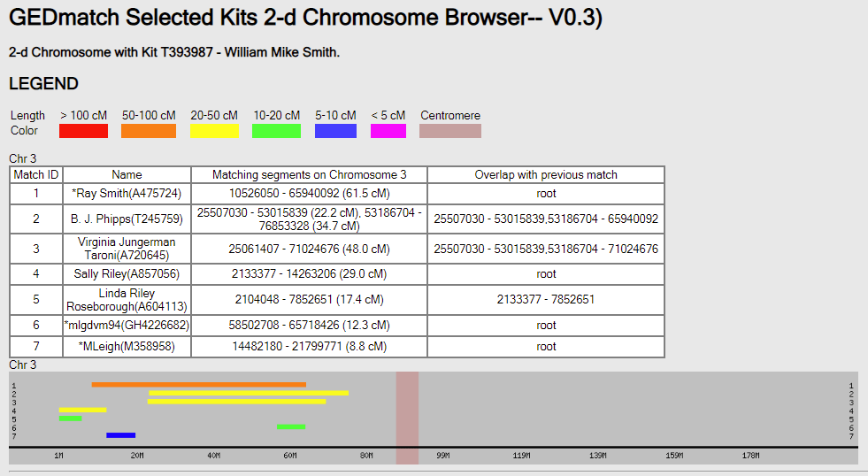Click the green 10-20 cM legend swatch
This screenshot has height=476, width=868.
277,131
